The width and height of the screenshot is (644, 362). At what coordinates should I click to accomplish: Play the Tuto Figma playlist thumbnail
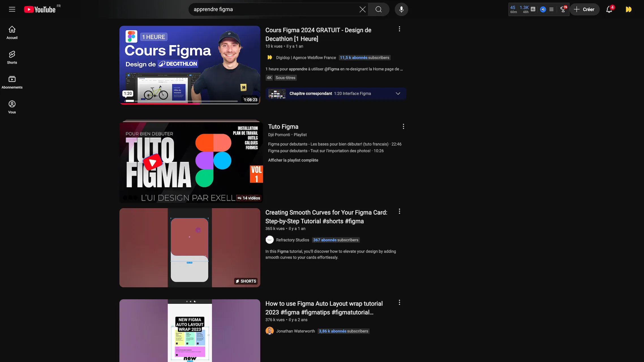(191, 162)
